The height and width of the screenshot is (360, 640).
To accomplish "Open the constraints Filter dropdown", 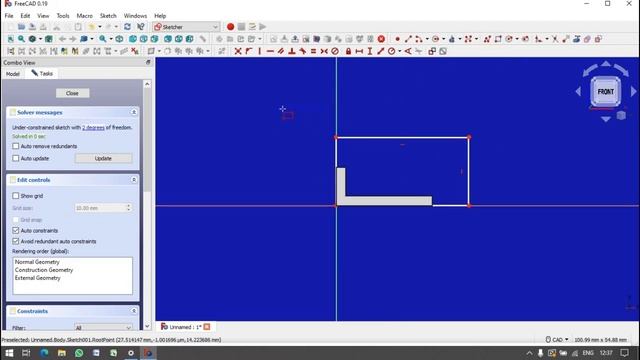I will (103, 327).
